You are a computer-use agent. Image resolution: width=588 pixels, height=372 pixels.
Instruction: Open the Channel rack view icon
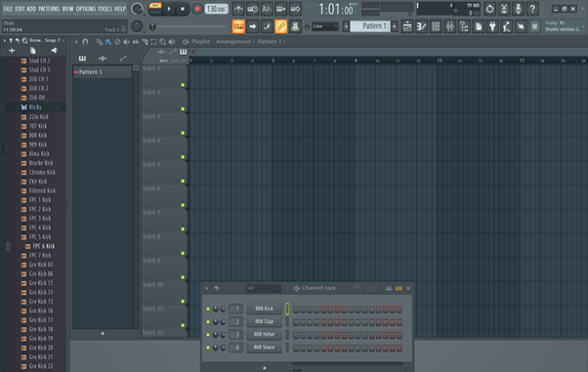click(x=436, y=26)
